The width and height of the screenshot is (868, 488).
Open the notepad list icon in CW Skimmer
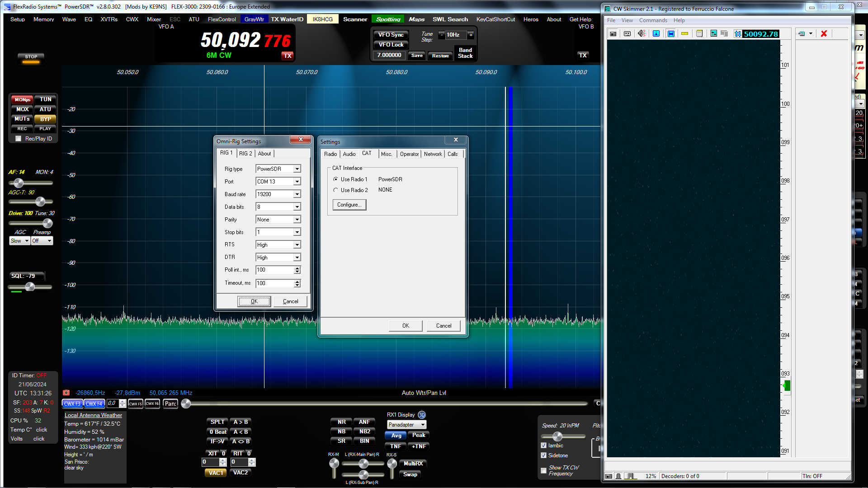click(x=699, y=34)
